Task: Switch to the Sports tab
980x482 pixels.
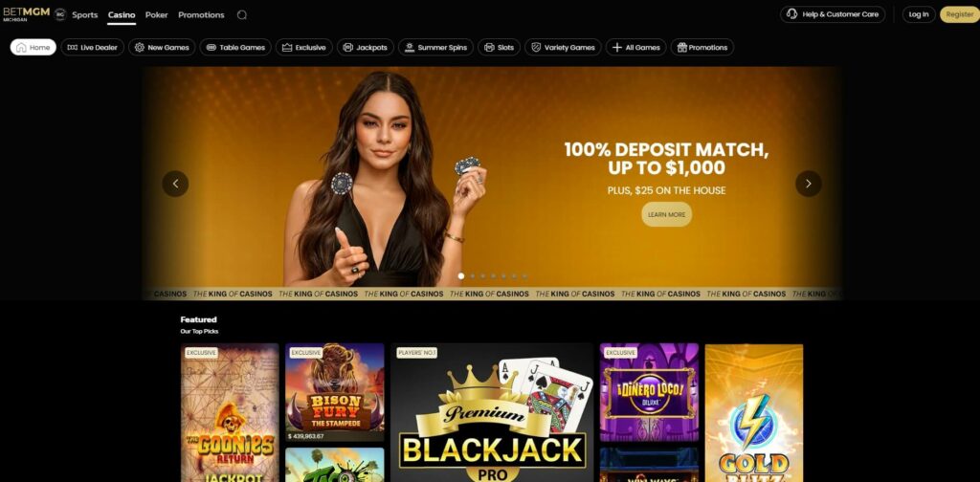Action: (x=85, y=15)
